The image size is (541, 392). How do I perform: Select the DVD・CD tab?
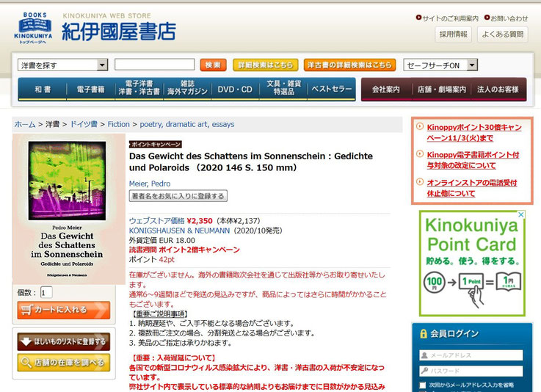235,90
